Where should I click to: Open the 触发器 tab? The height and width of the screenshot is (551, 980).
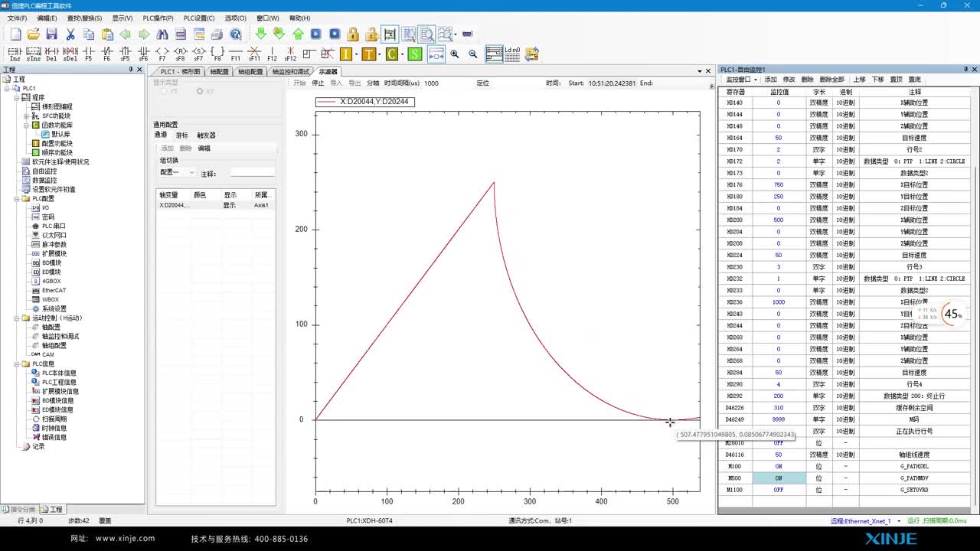206,135
